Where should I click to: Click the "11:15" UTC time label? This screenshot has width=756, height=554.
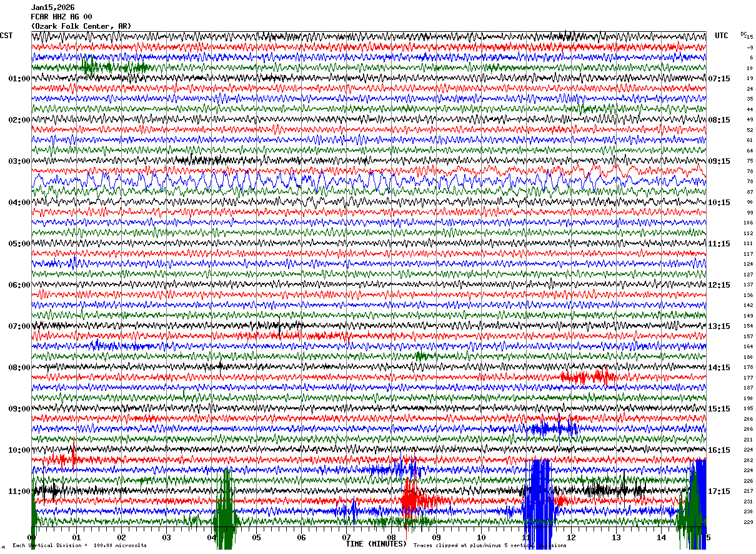point(719,244)
